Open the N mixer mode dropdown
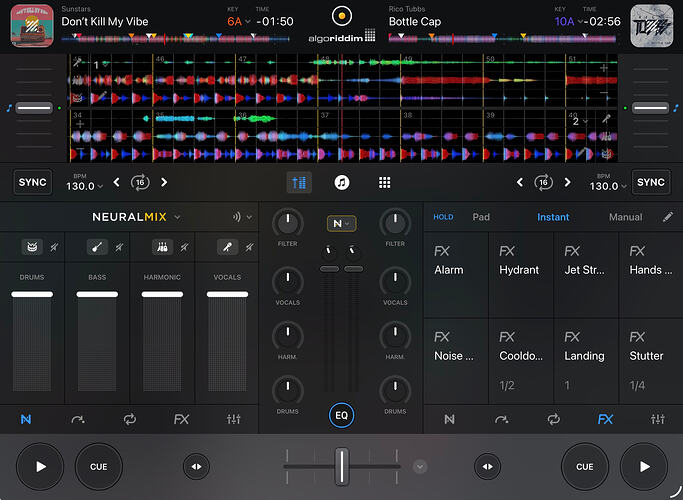The image size is (683, 500). coord(342,224)
